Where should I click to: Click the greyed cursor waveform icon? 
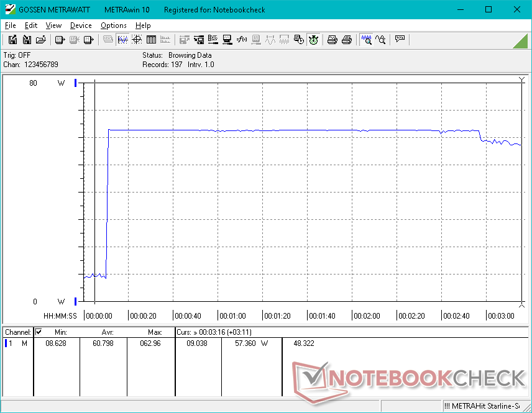[x=270, y=40]
